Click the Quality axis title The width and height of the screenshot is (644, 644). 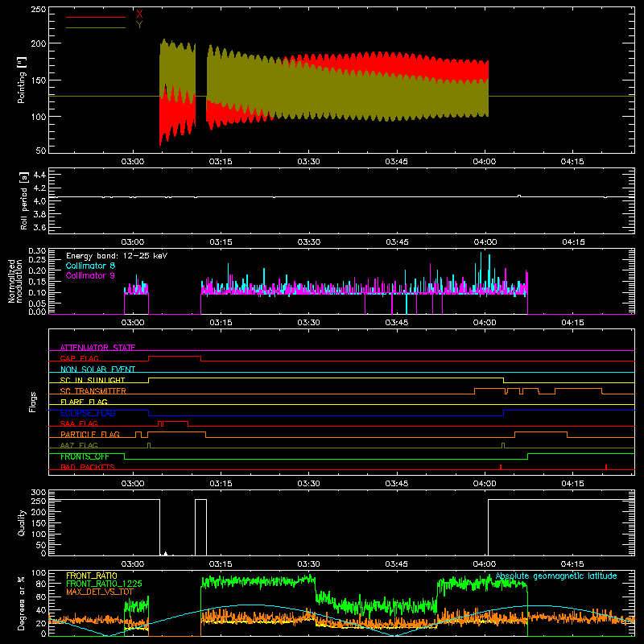click(x=22, y=522)
